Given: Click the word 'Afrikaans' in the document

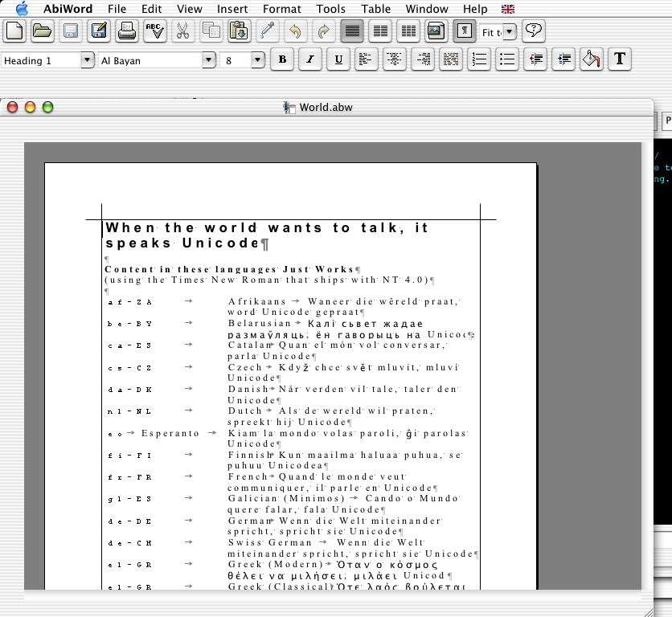Looking at the screenshot, I should (256, 301).
